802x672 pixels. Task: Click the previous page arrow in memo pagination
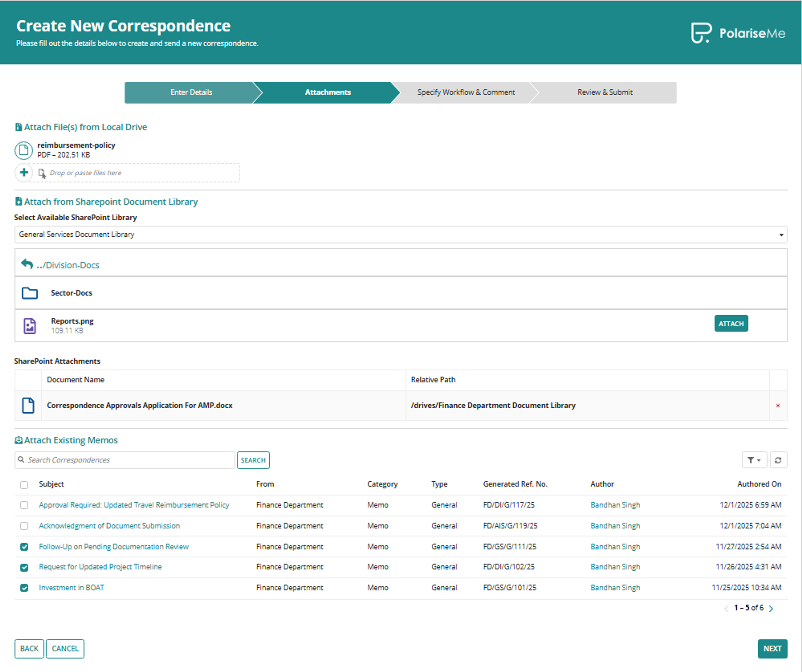pyautogui.click(x=726, y=608)
